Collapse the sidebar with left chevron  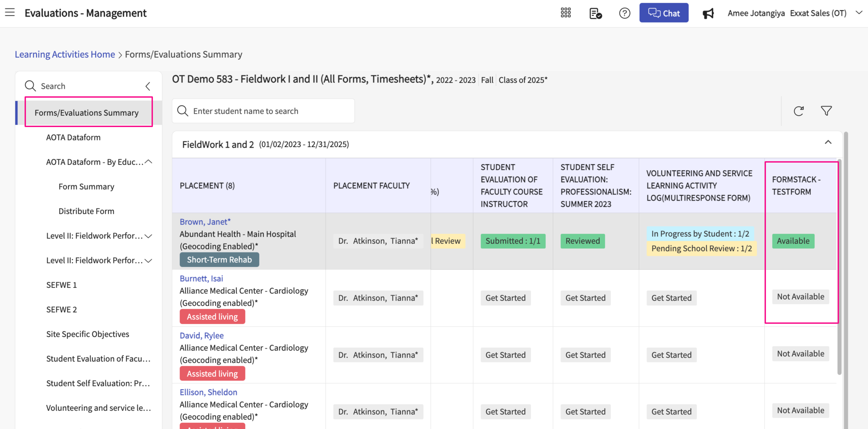pyautogui.click(x=148, y=86)
